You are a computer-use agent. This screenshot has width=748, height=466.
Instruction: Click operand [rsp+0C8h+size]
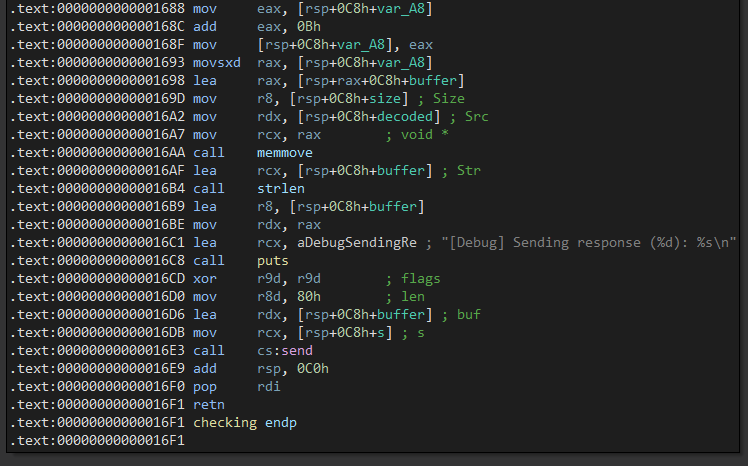coord(349,99)
